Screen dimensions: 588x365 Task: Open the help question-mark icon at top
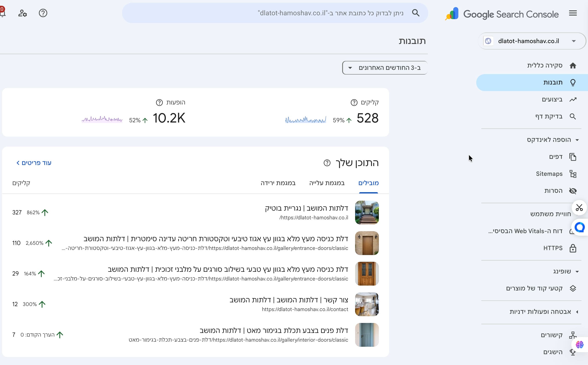43,13
